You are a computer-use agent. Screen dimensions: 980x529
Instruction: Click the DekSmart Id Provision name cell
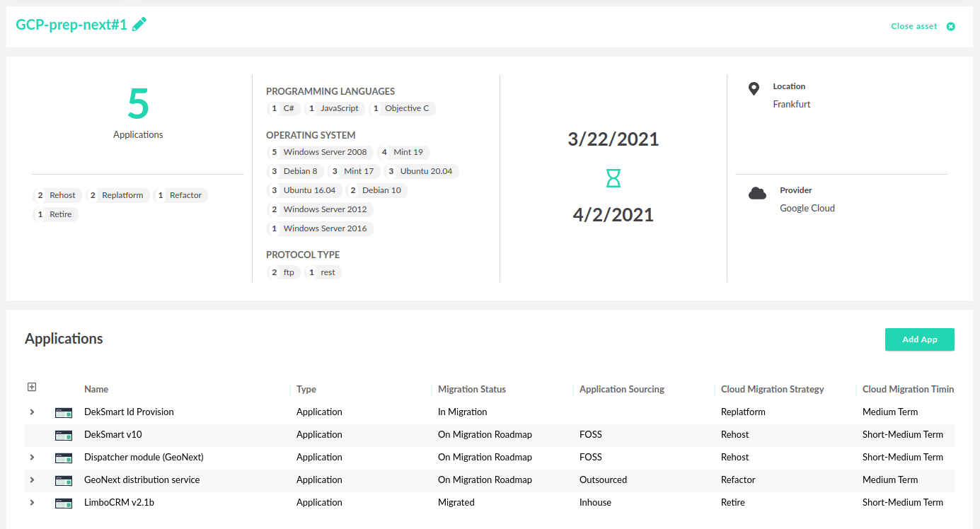129,412
